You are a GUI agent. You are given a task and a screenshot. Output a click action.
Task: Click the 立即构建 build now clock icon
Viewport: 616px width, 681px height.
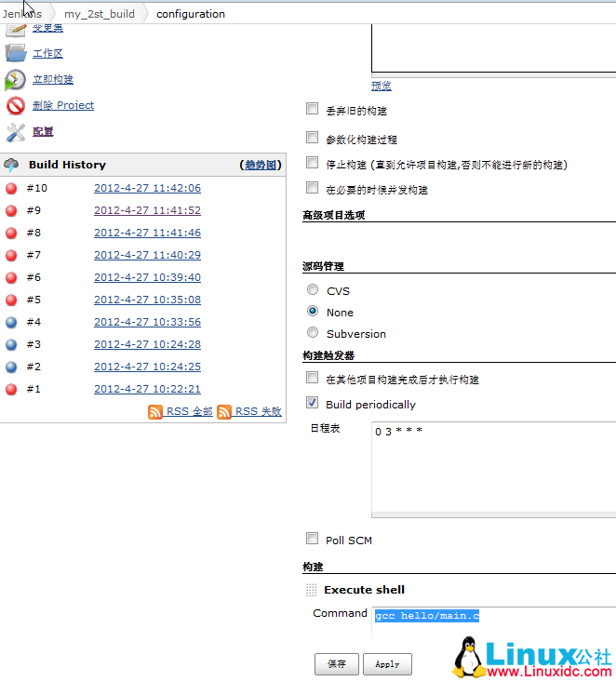click(16, 79)
